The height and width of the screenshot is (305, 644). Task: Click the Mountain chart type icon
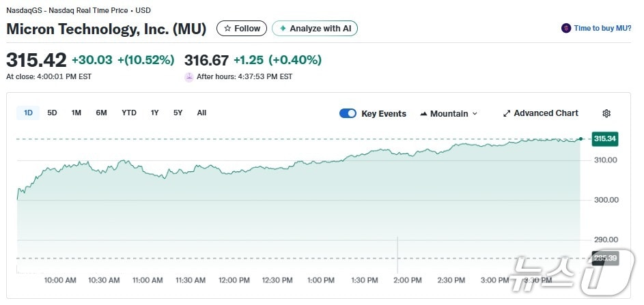point(423,114)
